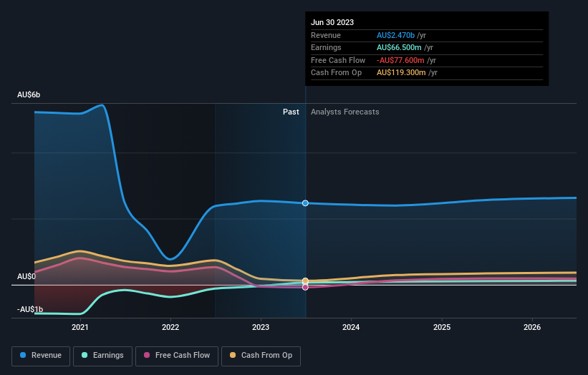Click the 2025 x-axis label

click(442, 327)
